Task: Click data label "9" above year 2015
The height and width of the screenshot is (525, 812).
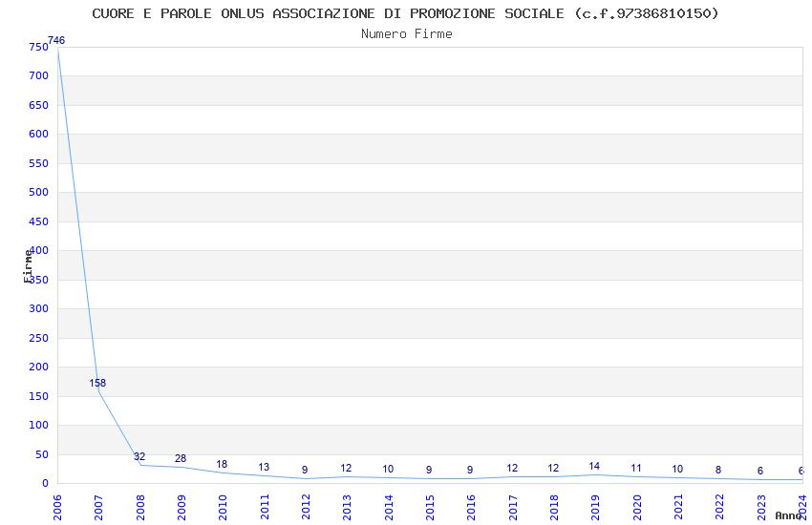Action: 429,470
